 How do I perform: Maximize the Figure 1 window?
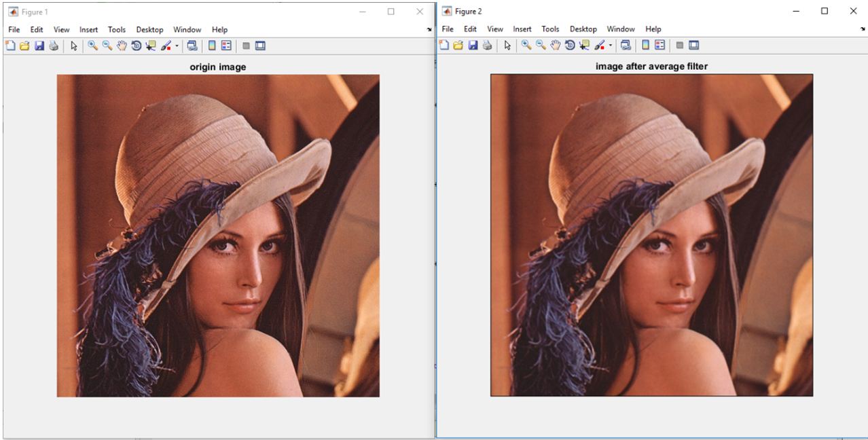tap(391, 12)
